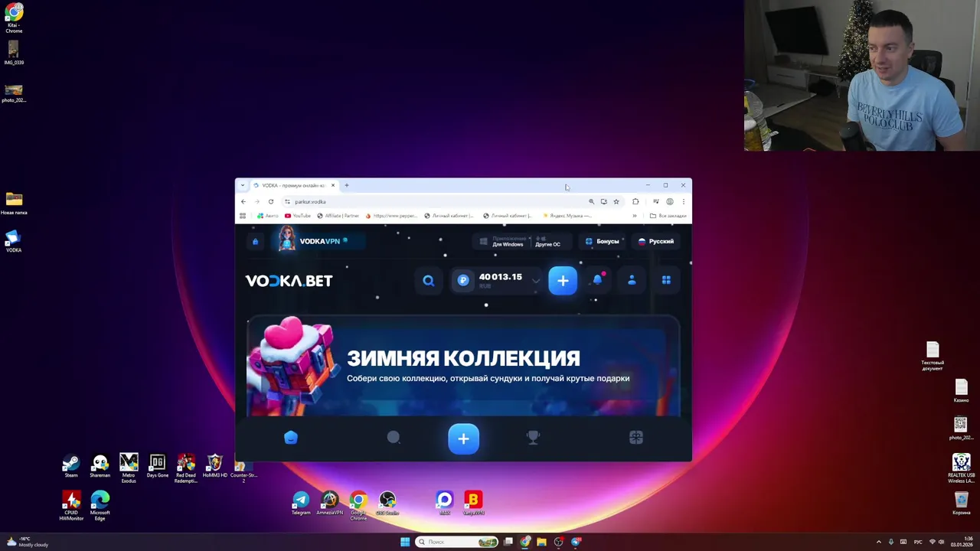
Task: Open the Авито bookmark
Action: 267,216
